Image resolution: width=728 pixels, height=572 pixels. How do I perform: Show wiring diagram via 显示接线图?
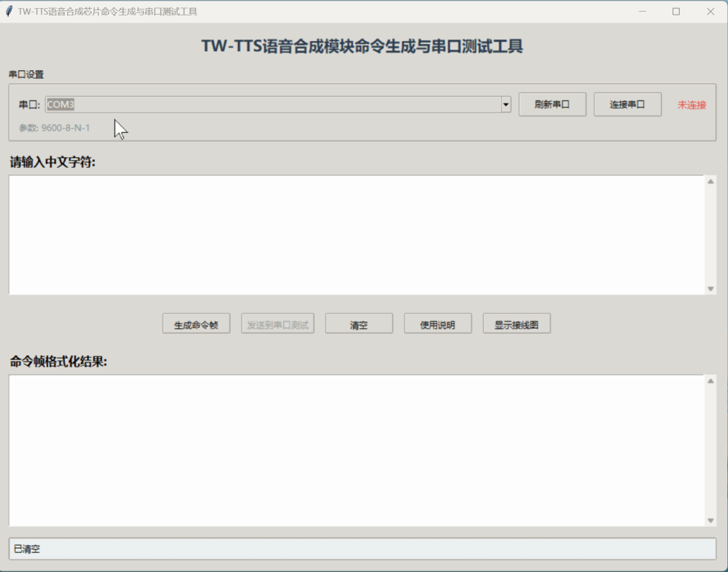(516, 324)
